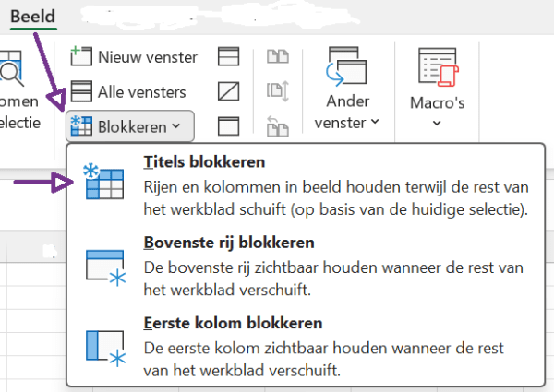Click text "De eerste kolom zichtbaar houden"
Viewport: 554px width, 392px height.
(323, 359)
